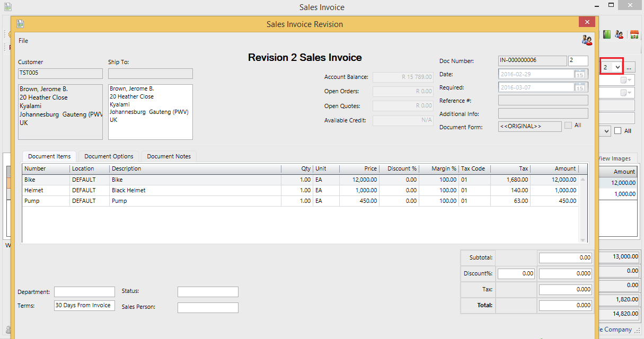Switch to the Document Options tab

[x=109, y=156]
